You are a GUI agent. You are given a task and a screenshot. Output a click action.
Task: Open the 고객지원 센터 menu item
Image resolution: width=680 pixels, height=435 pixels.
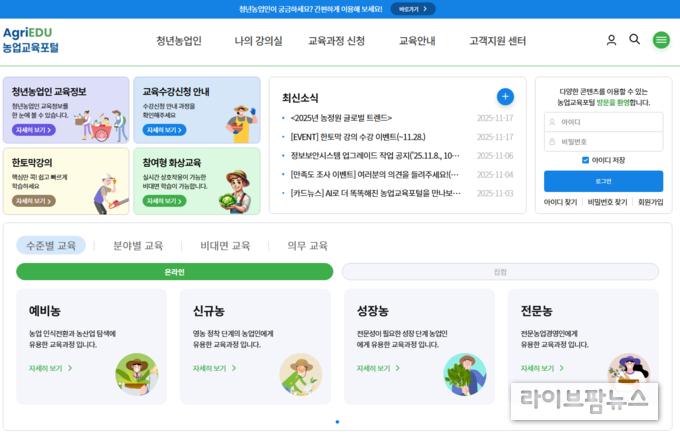(497, 41)
